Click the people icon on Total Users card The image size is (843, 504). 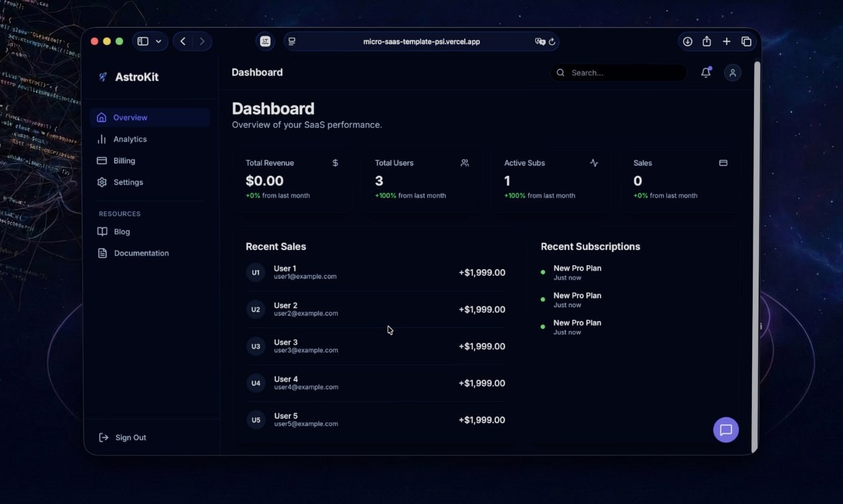[x=465, y=162]
